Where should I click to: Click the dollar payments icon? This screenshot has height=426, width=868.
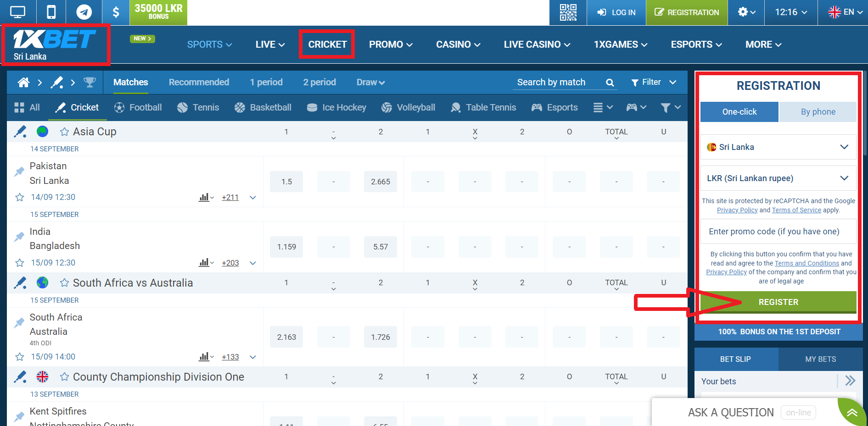(116, 12)
